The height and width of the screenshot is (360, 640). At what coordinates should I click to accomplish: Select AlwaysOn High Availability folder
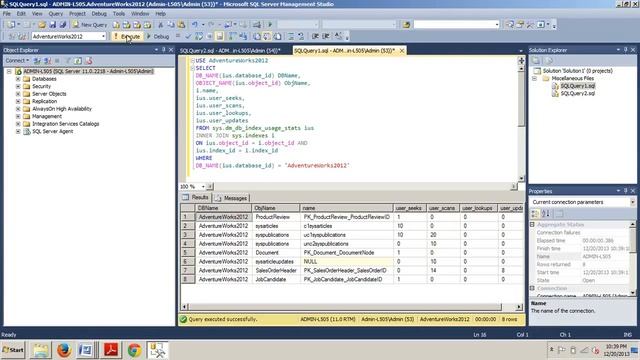tap(62, 109)
